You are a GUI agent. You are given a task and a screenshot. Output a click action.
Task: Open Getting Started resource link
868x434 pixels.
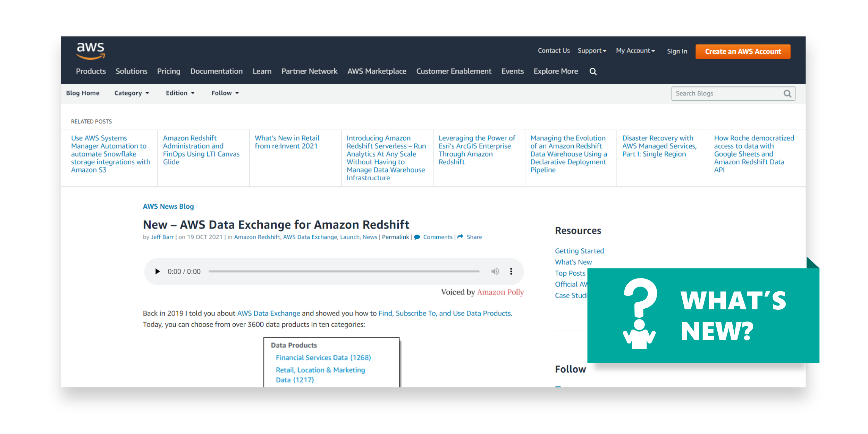pos(579,251)
